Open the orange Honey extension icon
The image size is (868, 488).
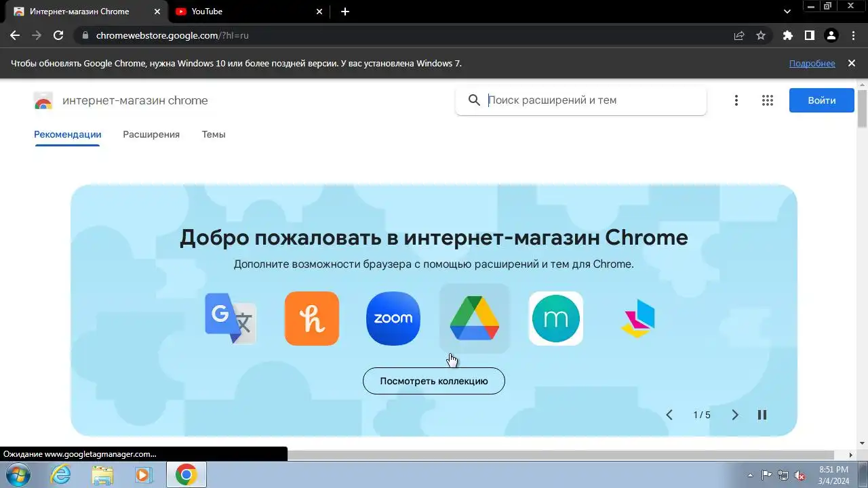[312, 319]
